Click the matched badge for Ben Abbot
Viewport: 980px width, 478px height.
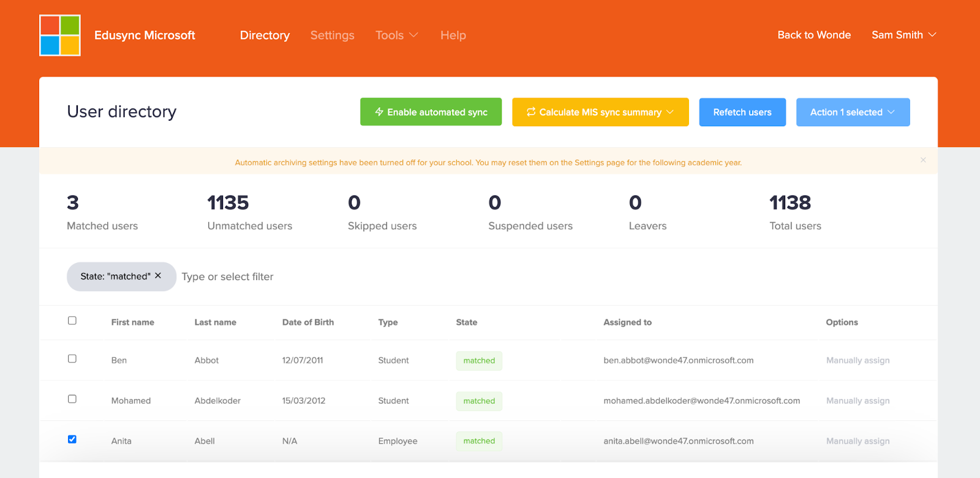coord(479,361)
